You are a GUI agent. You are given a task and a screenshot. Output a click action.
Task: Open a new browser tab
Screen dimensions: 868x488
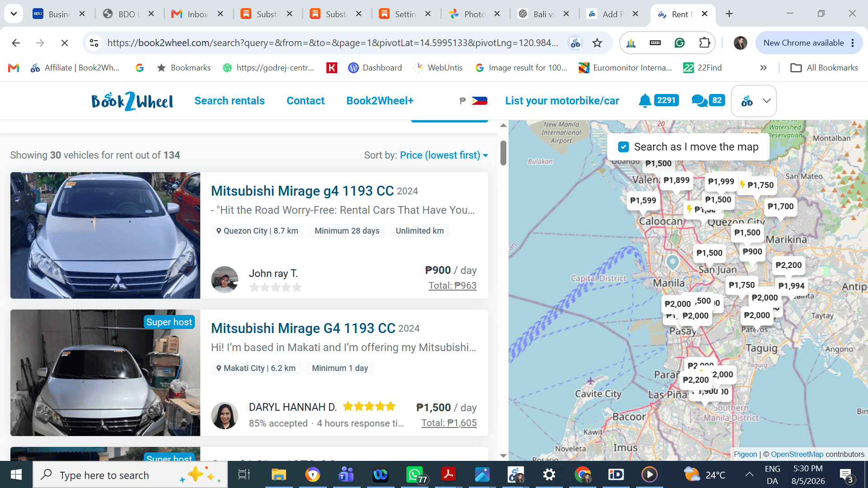[729, 14]
